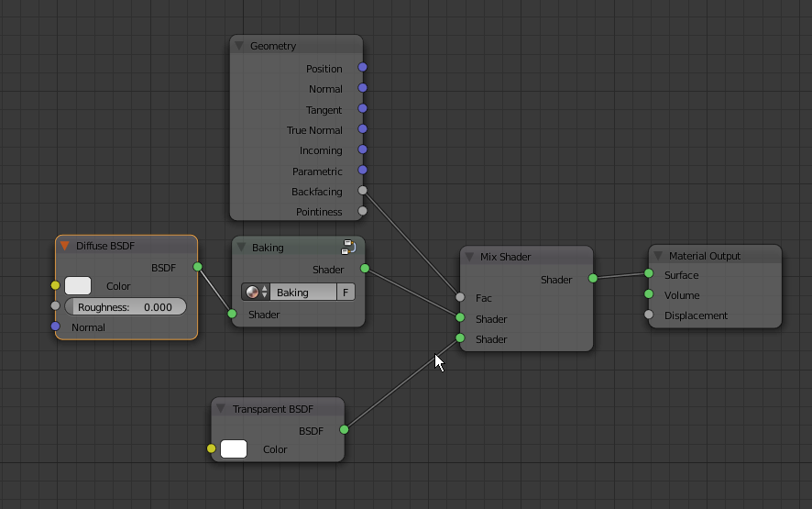Click the Displacement label in Material Output

(x=696, y=315)
